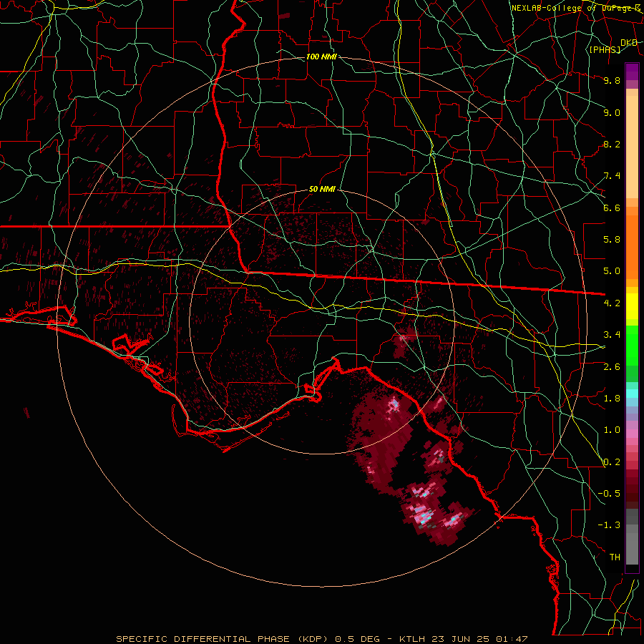Click the 5.8 value on the color scale
The width and height of the screenshot is (644, 644).
(x=612, y=240)
